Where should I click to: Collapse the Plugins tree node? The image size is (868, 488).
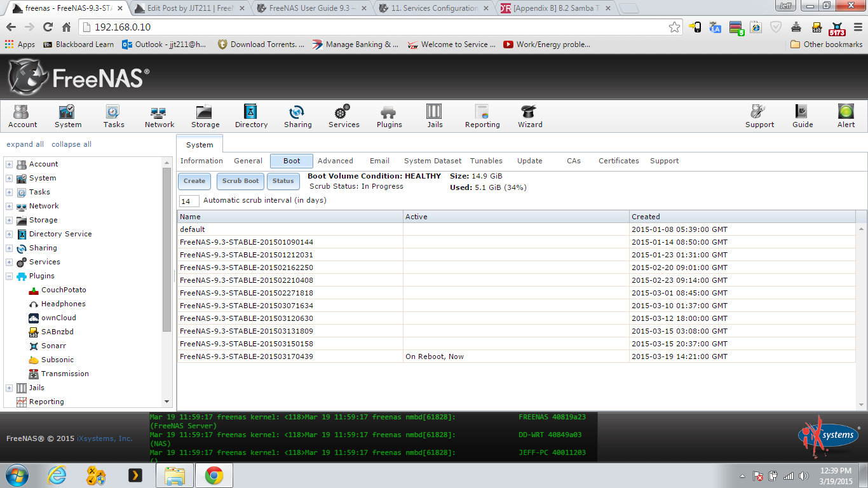pos(10,276)
